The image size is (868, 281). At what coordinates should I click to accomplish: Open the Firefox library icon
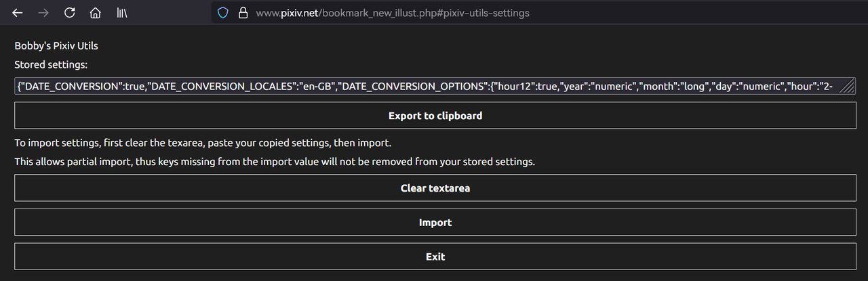coord(122,13)
